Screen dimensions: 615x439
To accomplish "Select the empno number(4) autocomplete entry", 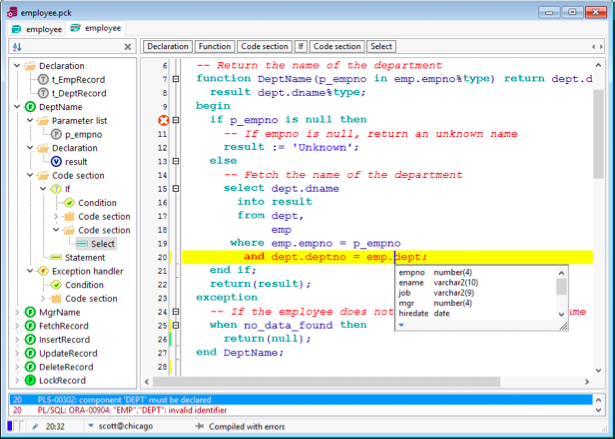I will click(476, 272).
